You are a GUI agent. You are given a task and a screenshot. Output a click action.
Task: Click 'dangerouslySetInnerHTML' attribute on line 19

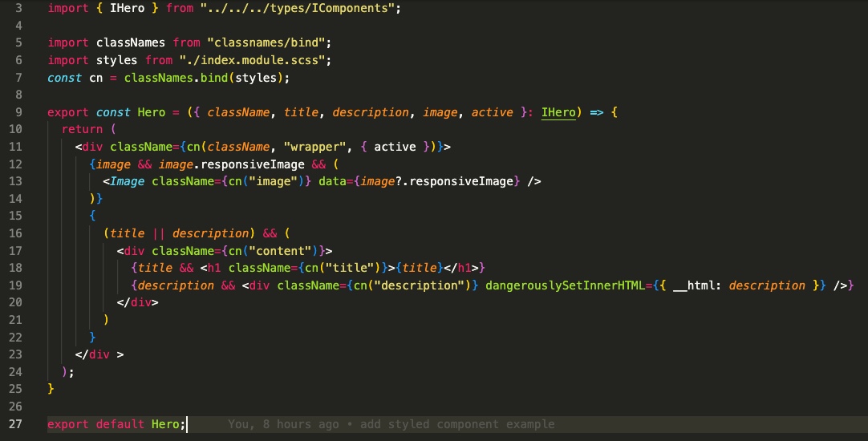point(566,285)
